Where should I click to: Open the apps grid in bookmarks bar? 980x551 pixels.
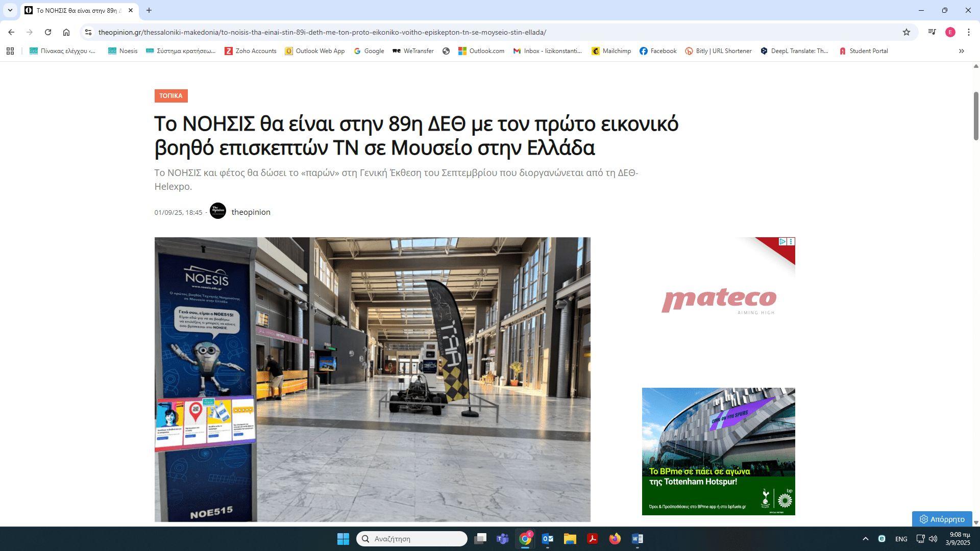(10, 51)
